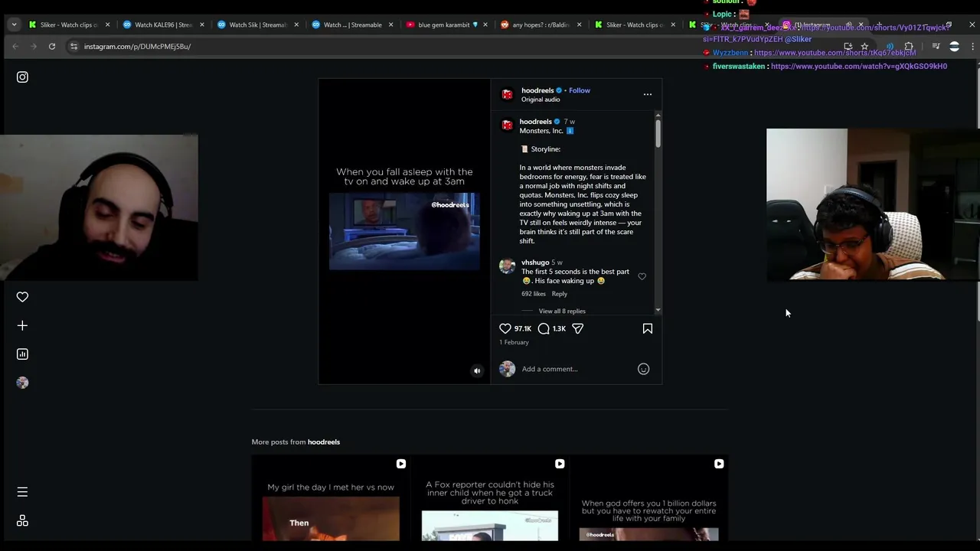Open the tab search dropdown arrow
This screenshot has width=980, height=551.
click(14, 24)
